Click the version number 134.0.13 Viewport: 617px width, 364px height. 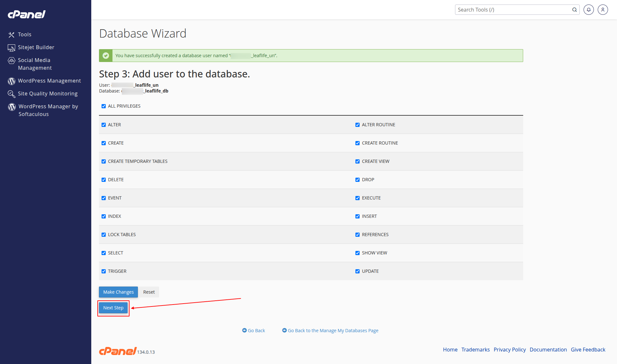pos(146,352)
